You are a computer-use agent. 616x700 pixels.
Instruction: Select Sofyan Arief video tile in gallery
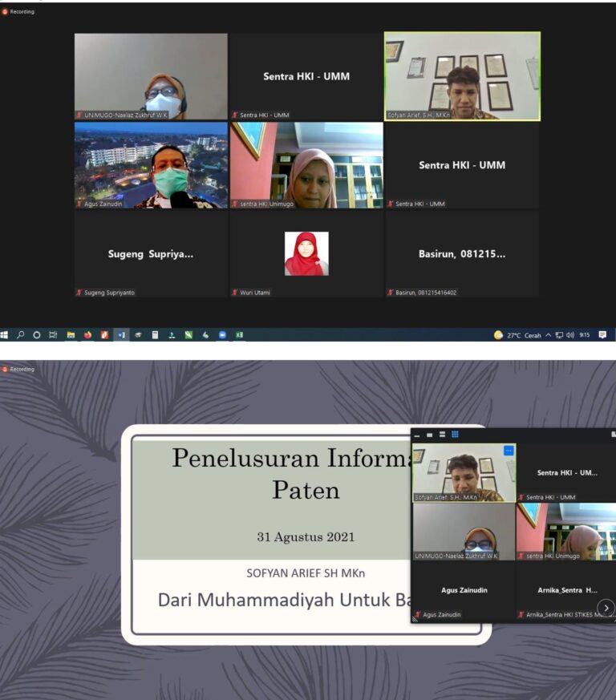pyautogui.click(x=462, y=76)
